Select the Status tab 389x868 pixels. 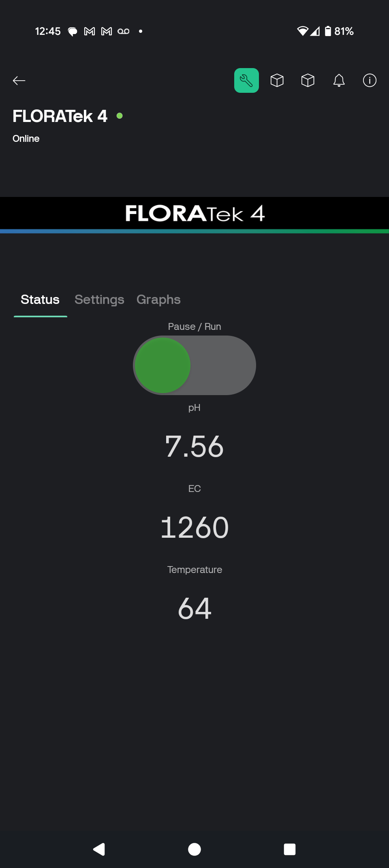[40, 300]
